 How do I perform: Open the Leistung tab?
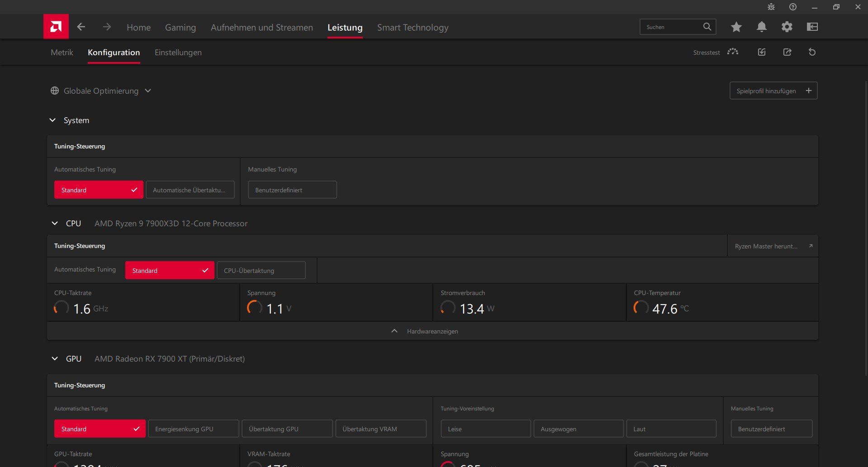345,27
